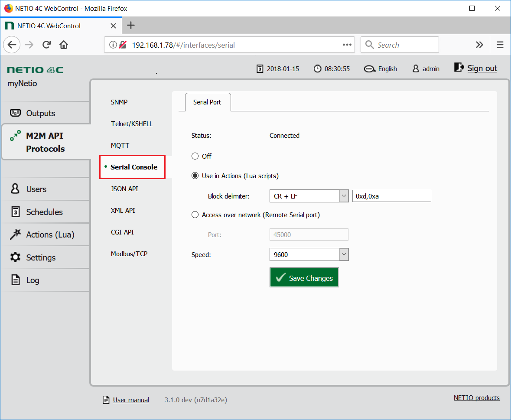Open the XML API page
The image size is (511, 420).
pos(123,211)
